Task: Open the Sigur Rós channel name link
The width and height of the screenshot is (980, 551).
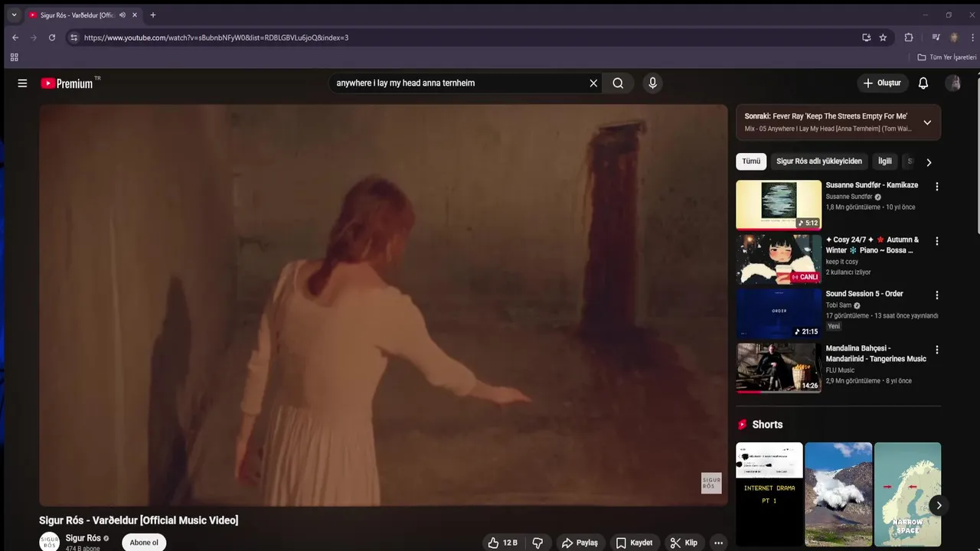Action: [83, 538]
